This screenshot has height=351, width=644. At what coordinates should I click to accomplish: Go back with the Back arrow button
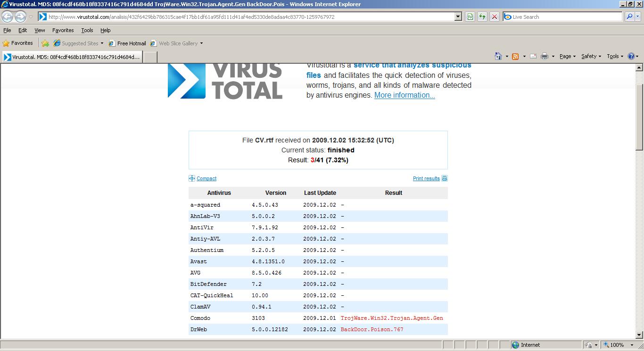[7, 17]
